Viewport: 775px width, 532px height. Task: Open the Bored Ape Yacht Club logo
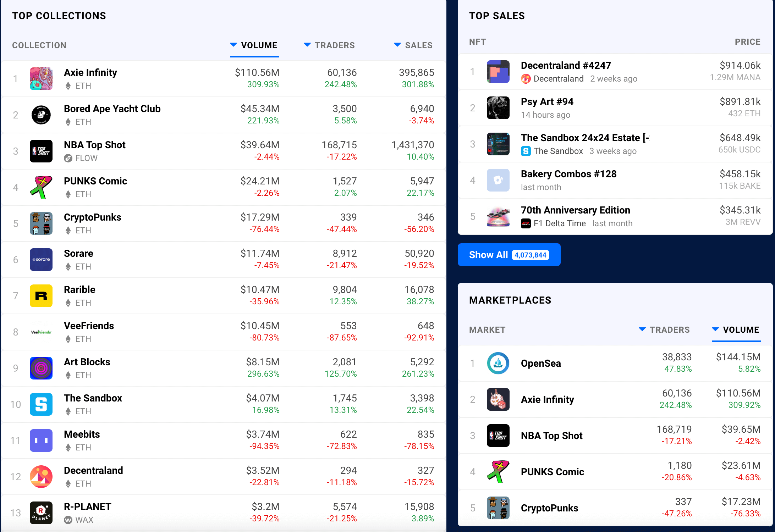pyautogui.click(x=41, y=115)
